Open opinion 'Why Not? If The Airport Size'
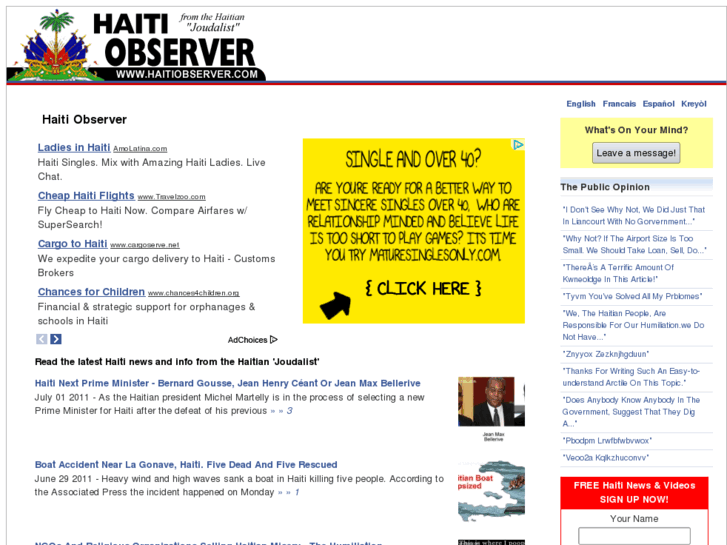Image resolution: width=727 pixels, height=545 pixels. click(634, 244)
